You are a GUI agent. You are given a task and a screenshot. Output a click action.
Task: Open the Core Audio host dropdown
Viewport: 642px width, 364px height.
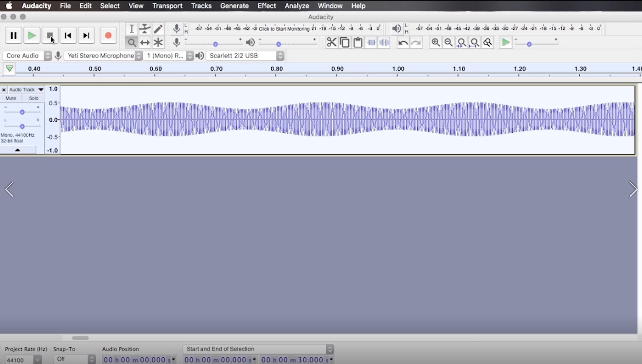click(x=27, y=56)
